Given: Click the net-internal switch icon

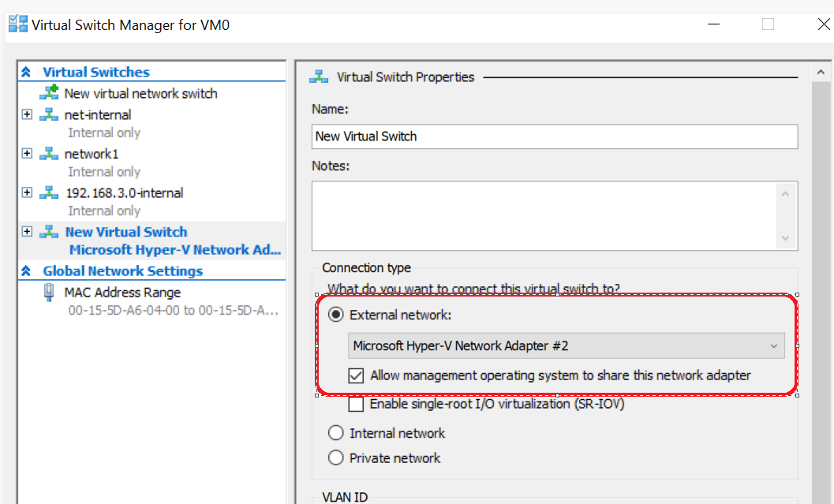Looking at the screenshot, I should point(49,114).
